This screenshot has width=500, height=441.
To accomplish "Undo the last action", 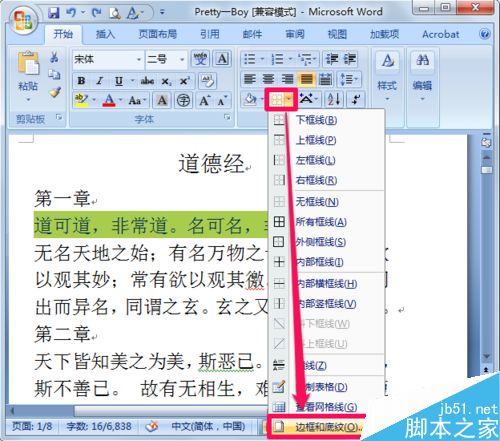I will tap(71, 13).
